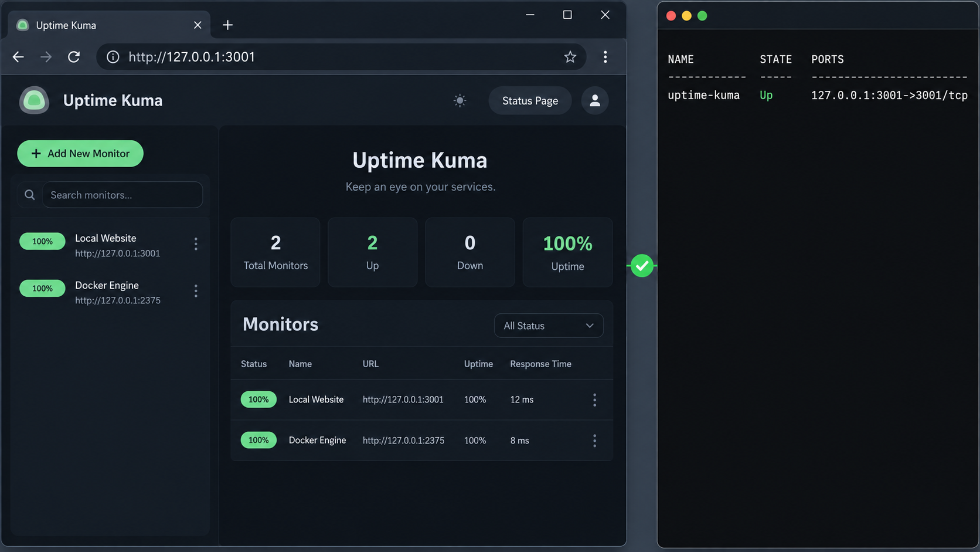Click the address bar URL field
Image resolution: width=980 pixels, height=552 pixels.
[341, 57]
